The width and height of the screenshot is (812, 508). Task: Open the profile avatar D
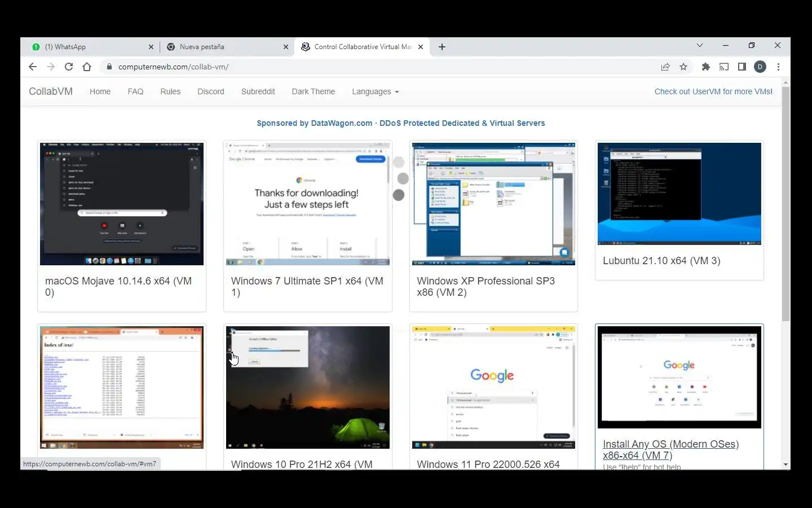[760, 67]
